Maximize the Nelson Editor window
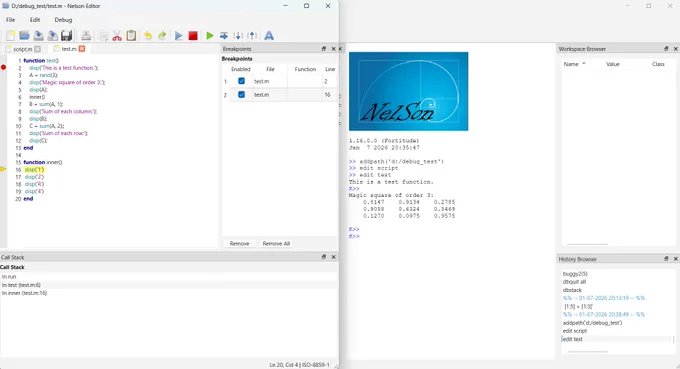This screenshot has height=369, width=680. (x=307, y=6)
